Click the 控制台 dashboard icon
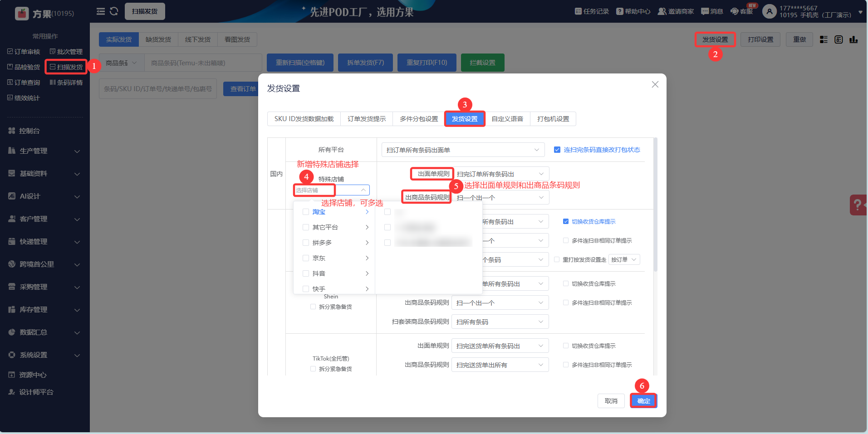The width and height of the screenshot is (868, 434). tap(12, 131)
